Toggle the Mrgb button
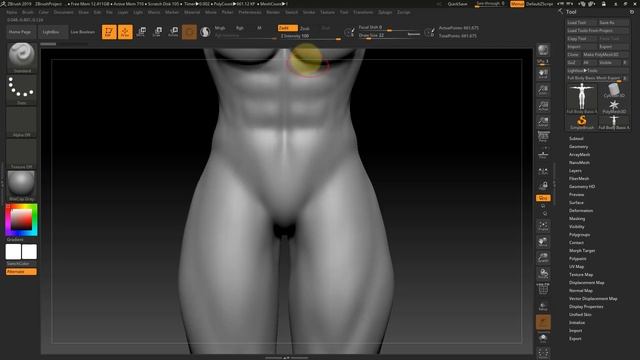This screenshot has width=640, height=360. point(220,28)
